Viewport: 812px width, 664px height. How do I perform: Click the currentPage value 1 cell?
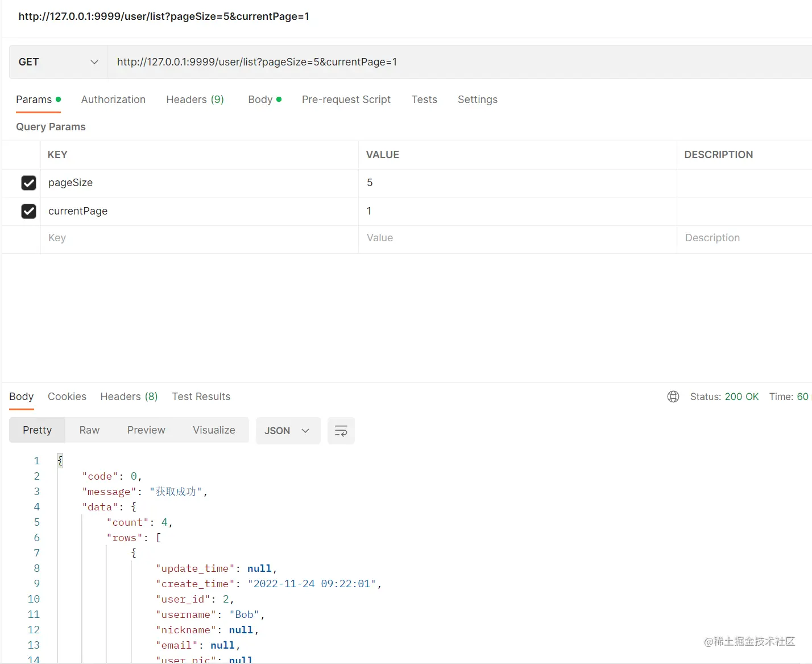click(x=517, y=211)
